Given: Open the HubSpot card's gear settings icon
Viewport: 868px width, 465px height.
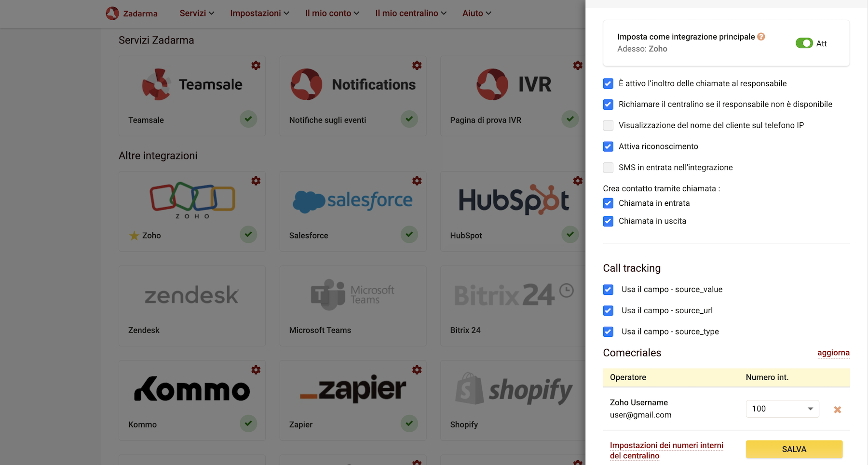Looking at the screenshot, I should (x=578, y=181).
